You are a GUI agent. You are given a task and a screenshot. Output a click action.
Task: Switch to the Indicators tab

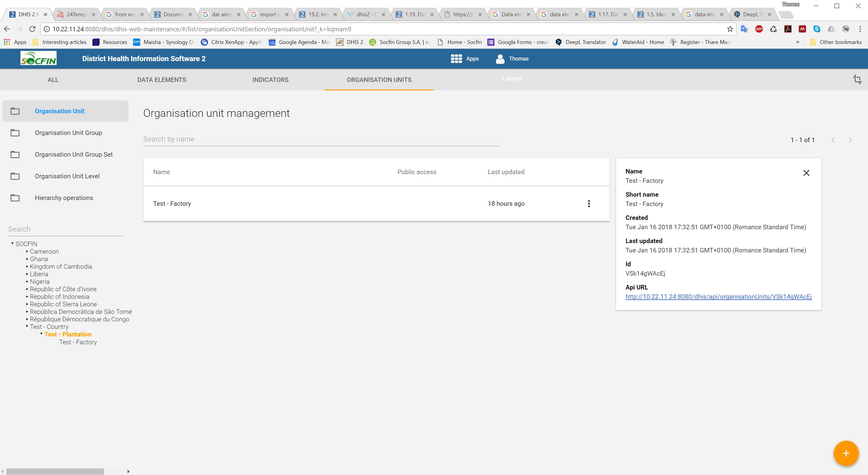coord(270,80)
